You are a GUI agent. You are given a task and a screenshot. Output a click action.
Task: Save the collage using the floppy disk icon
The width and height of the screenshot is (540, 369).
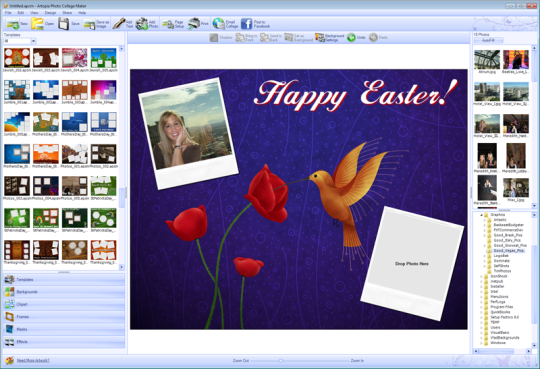click(x=64, y=24)
